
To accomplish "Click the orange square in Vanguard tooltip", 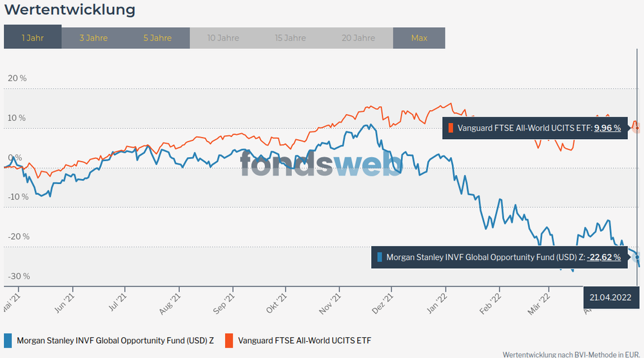I will point(451,128).
